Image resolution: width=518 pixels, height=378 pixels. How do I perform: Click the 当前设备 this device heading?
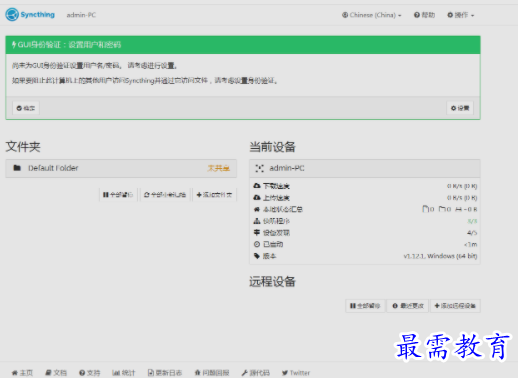[x=272, y=147]
